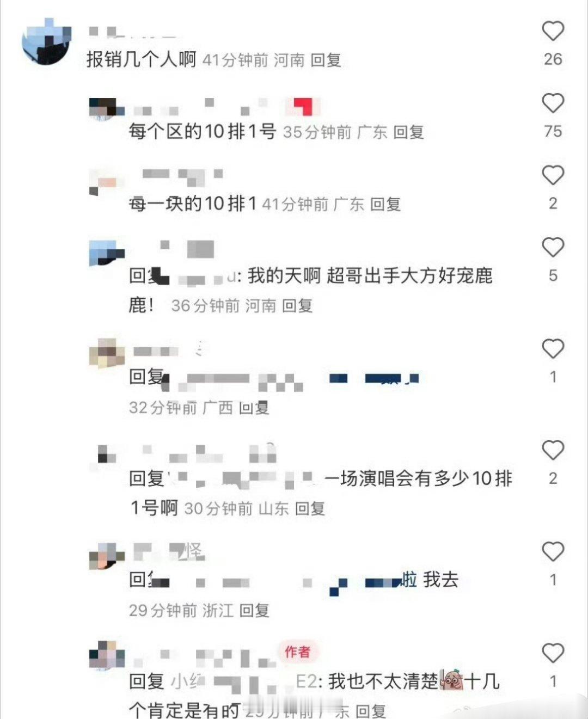Like the Zhejiang comment ending "啦 我去"
Viewport: 588px width, 719px height.
[x=553, y=551]
